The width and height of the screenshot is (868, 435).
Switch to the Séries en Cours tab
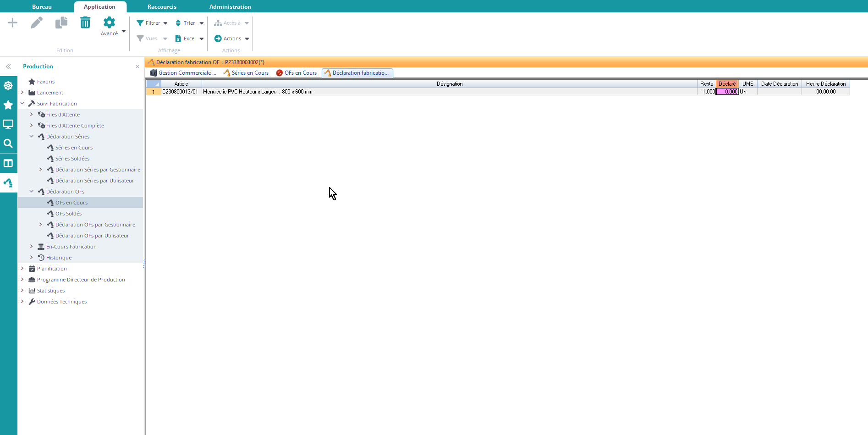(x=246, y=73)
